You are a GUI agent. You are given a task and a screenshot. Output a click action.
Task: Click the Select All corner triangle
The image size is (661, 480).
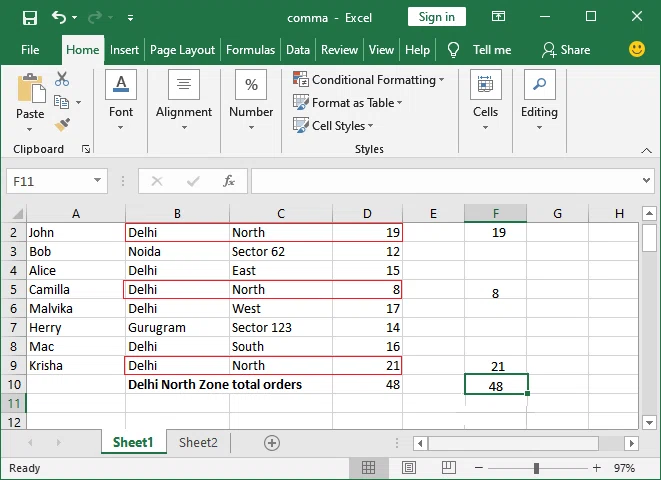point(17,214)
